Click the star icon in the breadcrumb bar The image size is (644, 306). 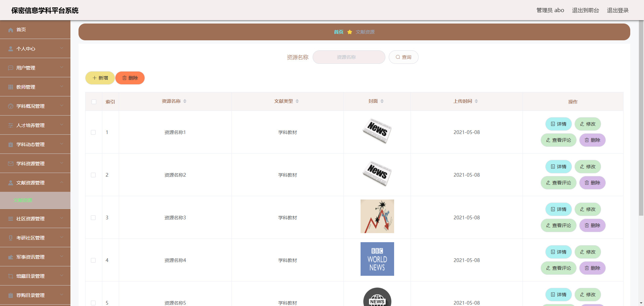[x=350, y=32]
